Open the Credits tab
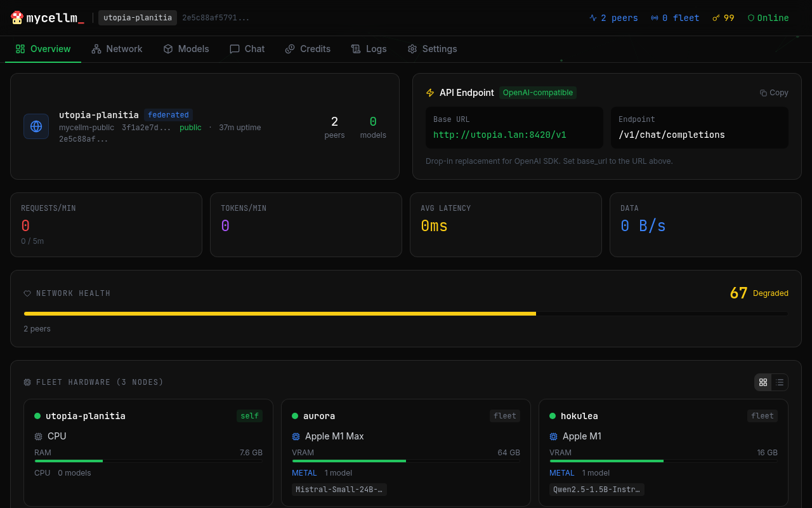812x508 pixels. tap(308, 48)
